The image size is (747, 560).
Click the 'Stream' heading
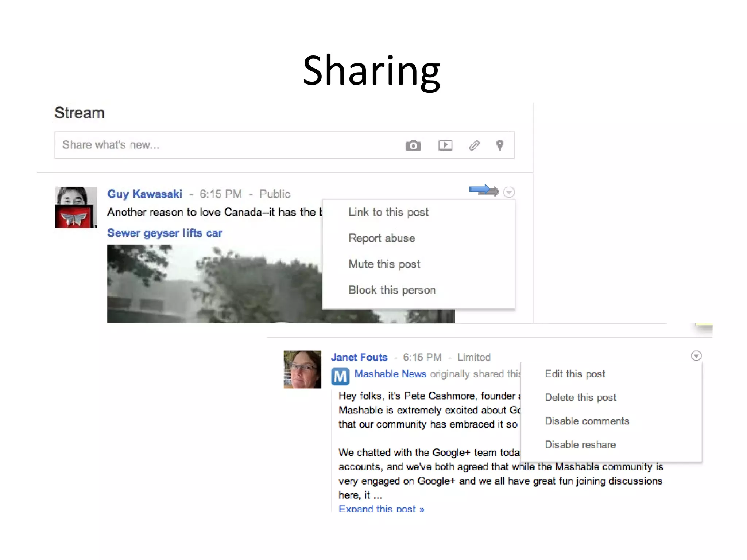click(80, 113)
